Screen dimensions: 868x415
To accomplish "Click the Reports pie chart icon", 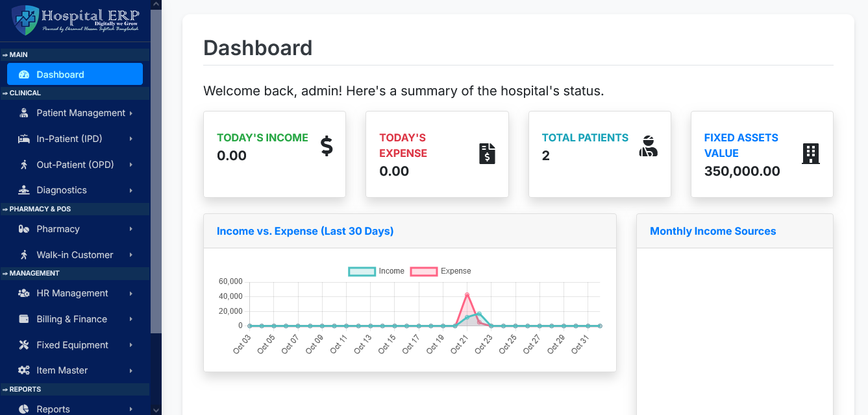I will pos(23,409).
